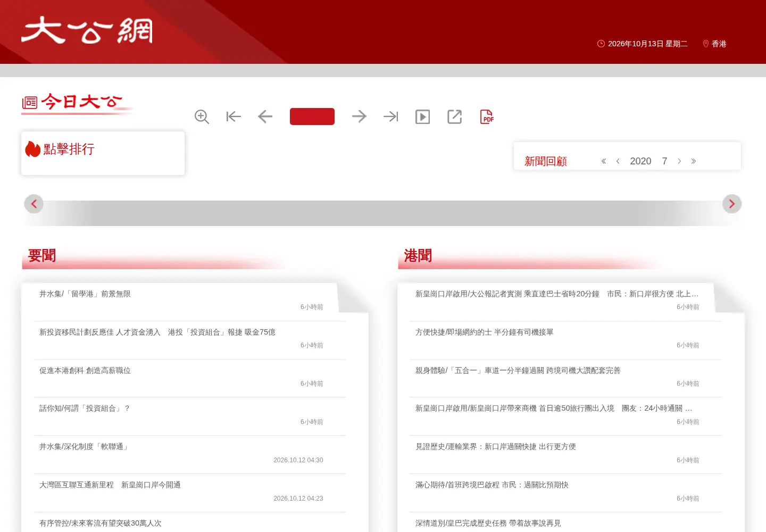The width and height of the screenshot is (766, 532).
Task: Start slideshow play icon
Action: pos(422,117)
